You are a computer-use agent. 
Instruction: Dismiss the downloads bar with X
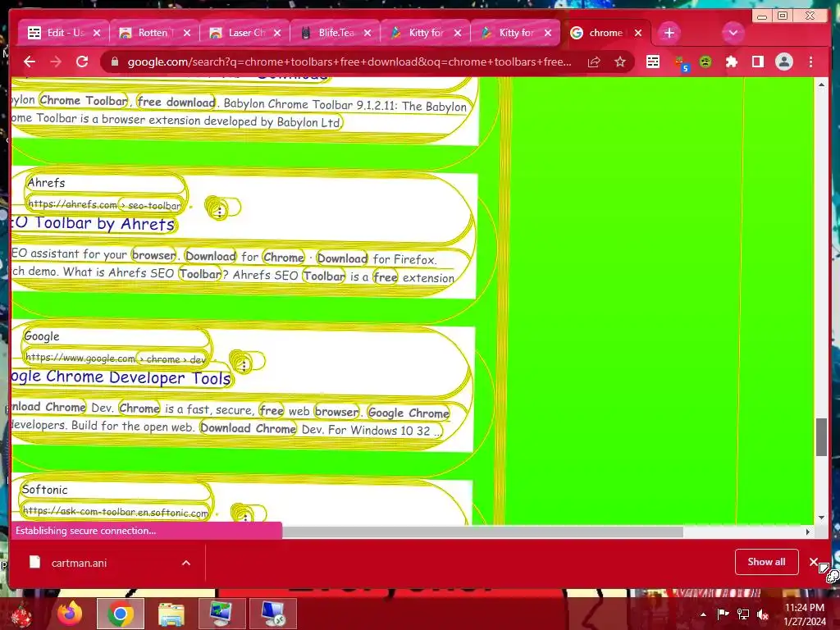[x=813, y=562]
